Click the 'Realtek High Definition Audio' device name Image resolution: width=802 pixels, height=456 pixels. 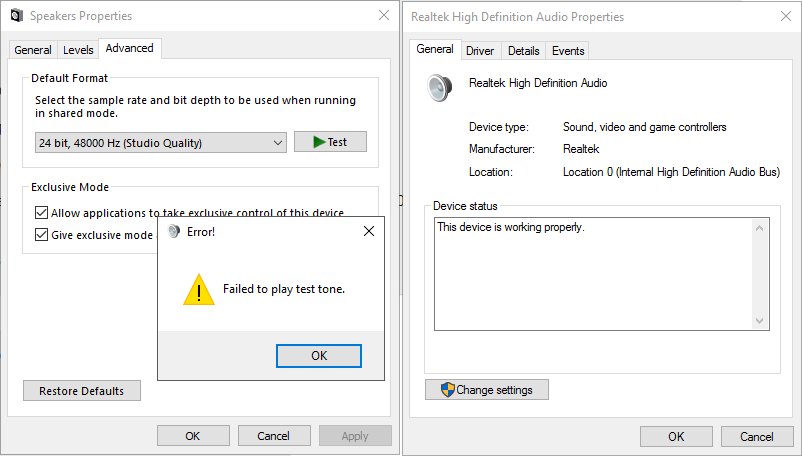538,83
